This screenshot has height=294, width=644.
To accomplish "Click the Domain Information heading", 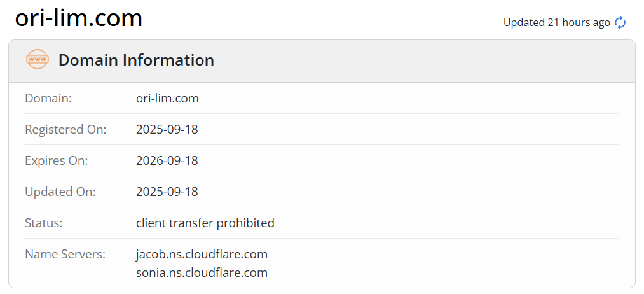I will coord(136,60).
